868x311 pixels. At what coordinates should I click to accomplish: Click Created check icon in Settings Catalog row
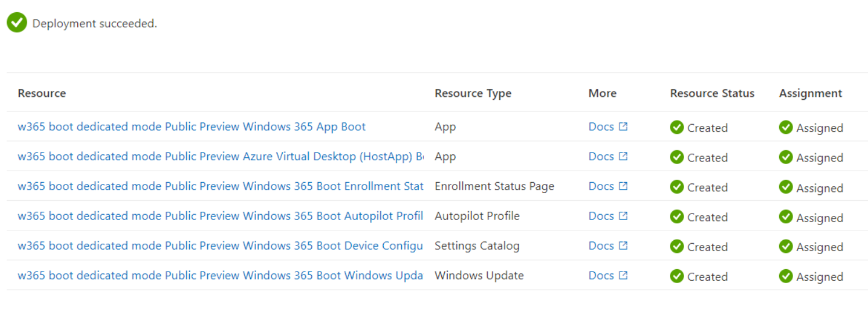(x=677, y=246)
